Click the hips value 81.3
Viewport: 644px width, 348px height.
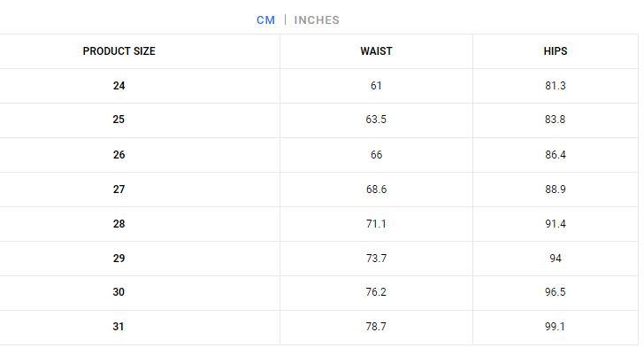[x=556, y=86]
